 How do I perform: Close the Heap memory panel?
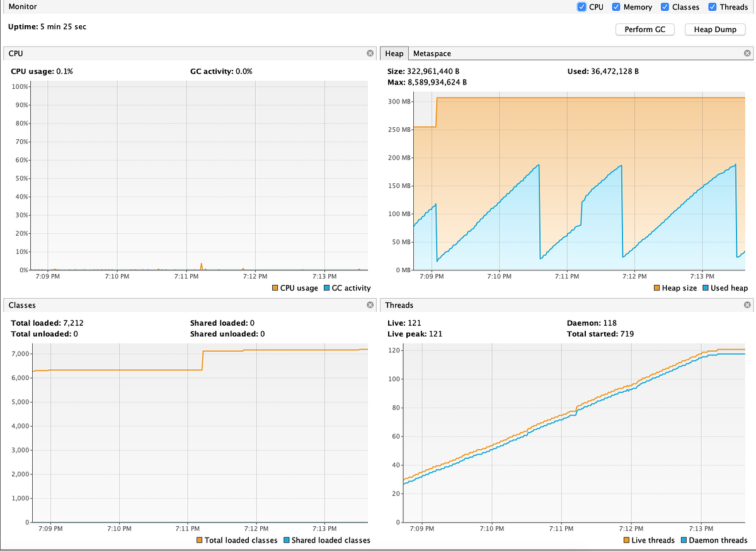(x=747, y=54)
